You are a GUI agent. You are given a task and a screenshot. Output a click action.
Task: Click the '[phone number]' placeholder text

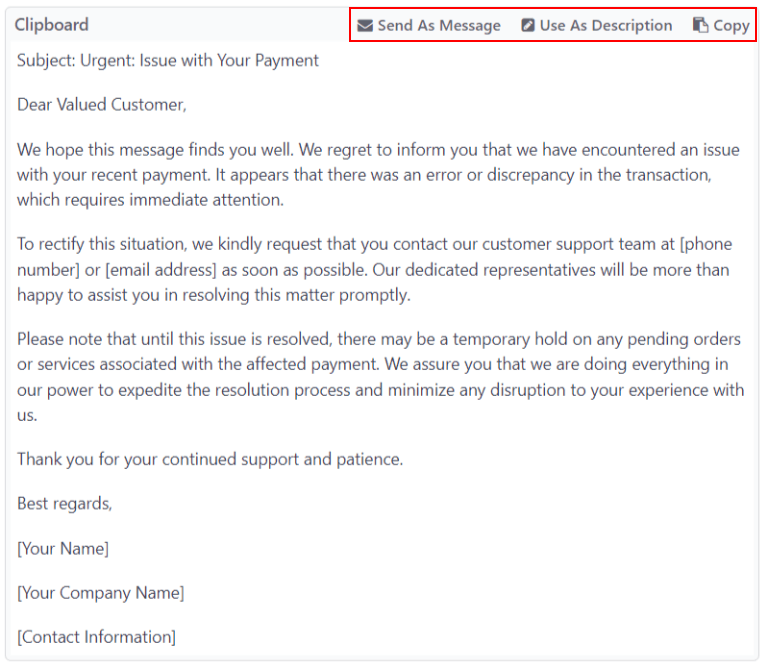click(705, 246)
